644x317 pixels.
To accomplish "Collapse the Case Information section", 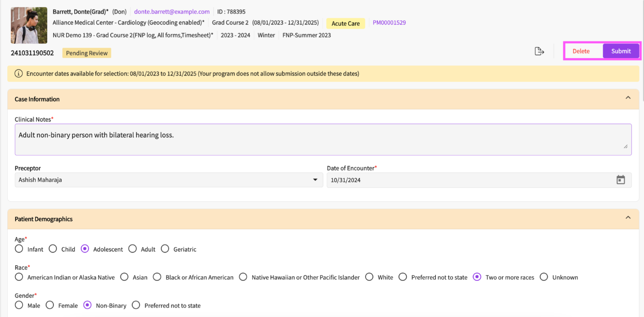I will 627,98.
